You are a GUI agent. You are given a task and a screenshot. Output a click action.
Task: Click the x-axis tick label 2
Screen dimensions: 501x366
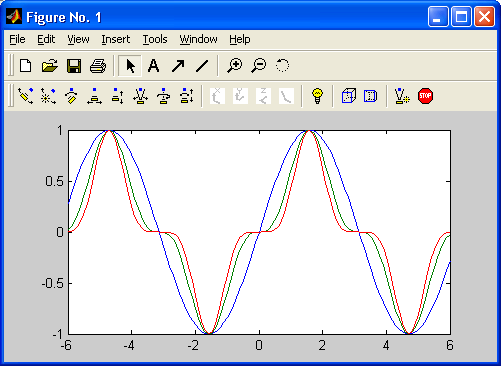click(322, 345)
